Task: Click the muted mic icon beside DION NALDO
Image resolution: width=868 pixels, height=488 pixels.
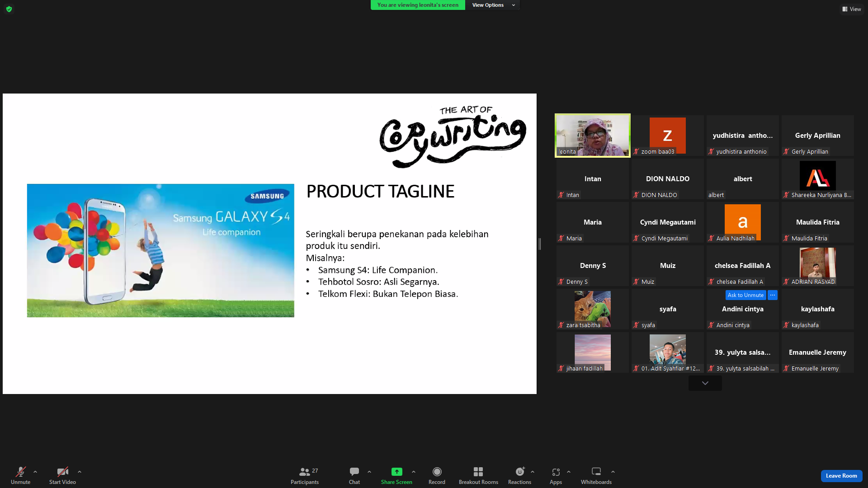Action: pos(636,195)
